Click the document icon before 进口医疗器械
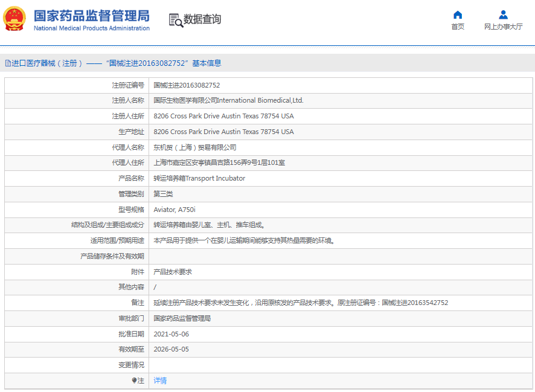Viewport: 535px width, 392px height. click(x=8, y=63)
